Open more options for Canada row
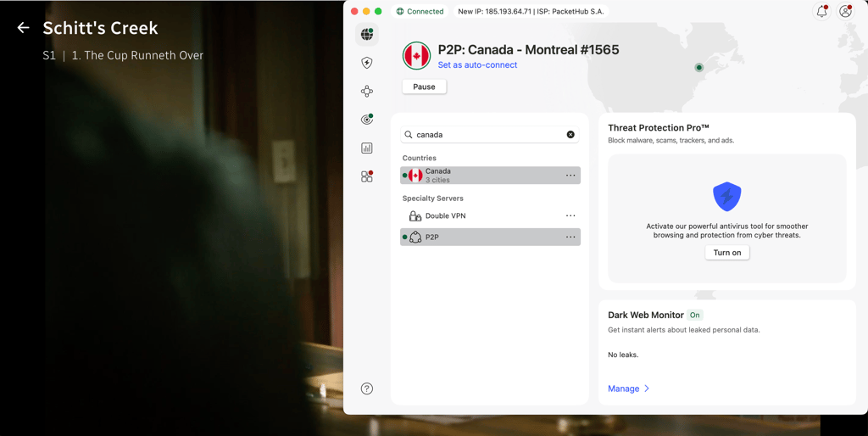868x436 pixels. click(570, 176)
